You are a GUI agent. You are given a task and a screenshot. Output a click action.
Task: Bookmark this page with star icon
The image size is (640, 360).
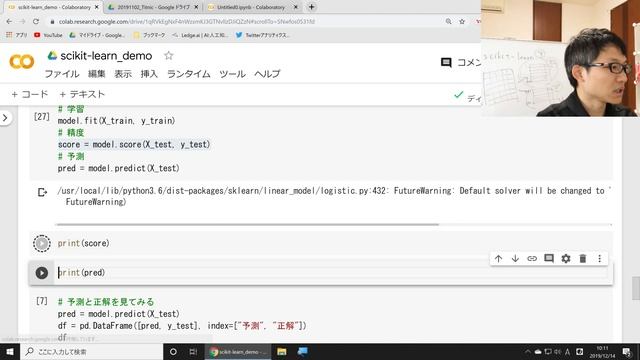click(x=462, y=21)
